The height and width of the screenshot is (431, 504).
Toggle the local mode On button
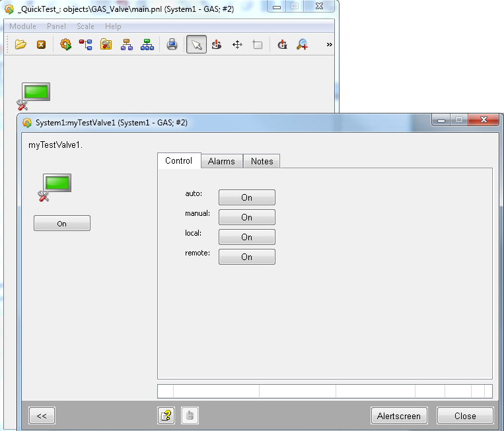tap(246, 237)
